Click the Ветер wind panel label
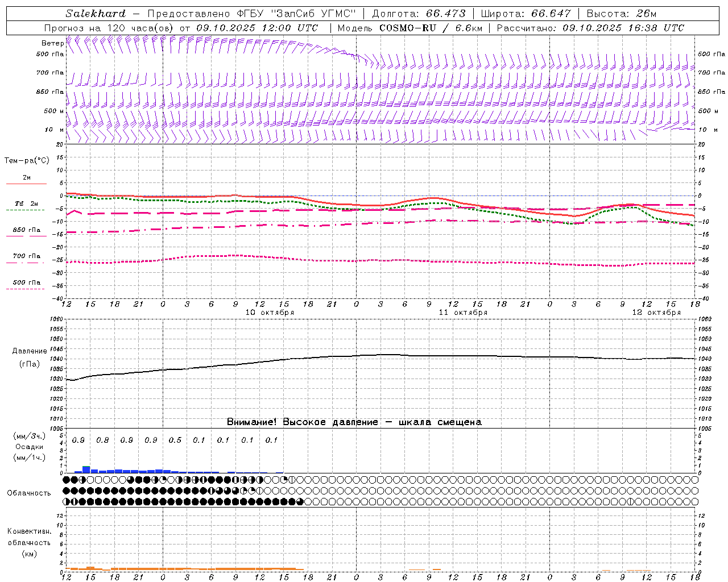This screenshot has height=582, width=728. [52, 43]
